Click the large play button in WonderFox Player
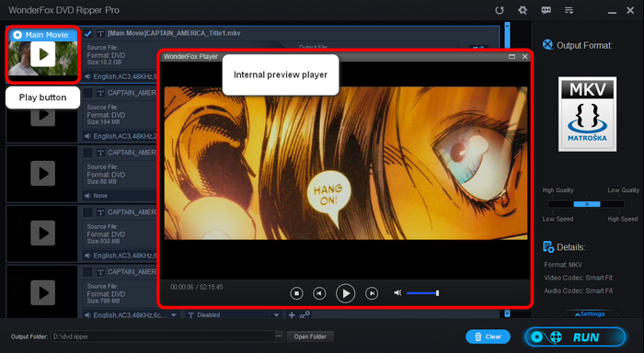Screen dimensions: 644x353 (345, 293)
